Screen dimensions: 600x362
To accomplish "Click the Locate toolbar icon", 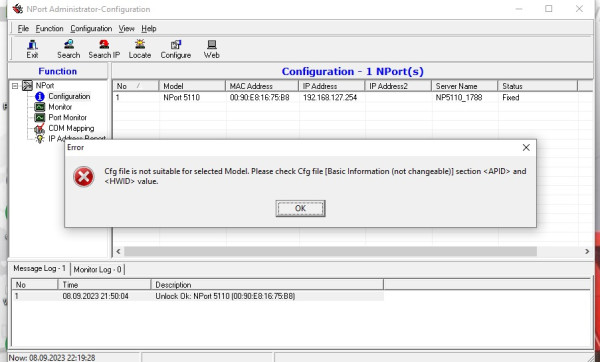I will pyautogui.click(x=140, y=49).
